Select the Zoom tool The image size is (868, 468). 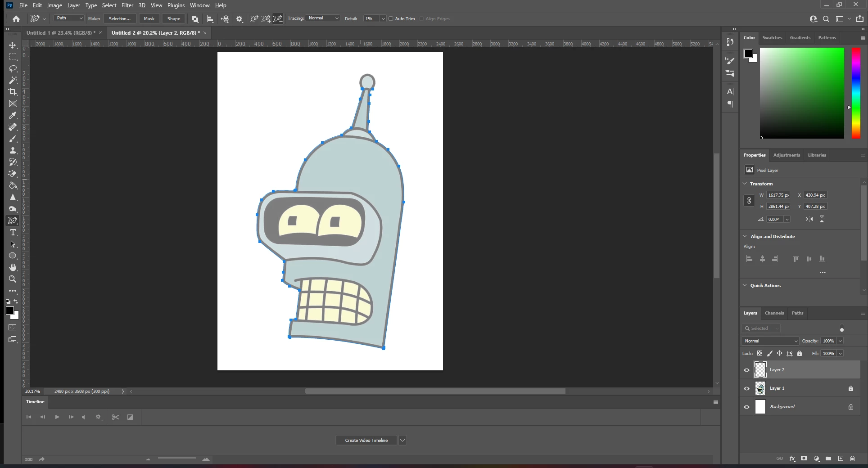coord(13,279)
